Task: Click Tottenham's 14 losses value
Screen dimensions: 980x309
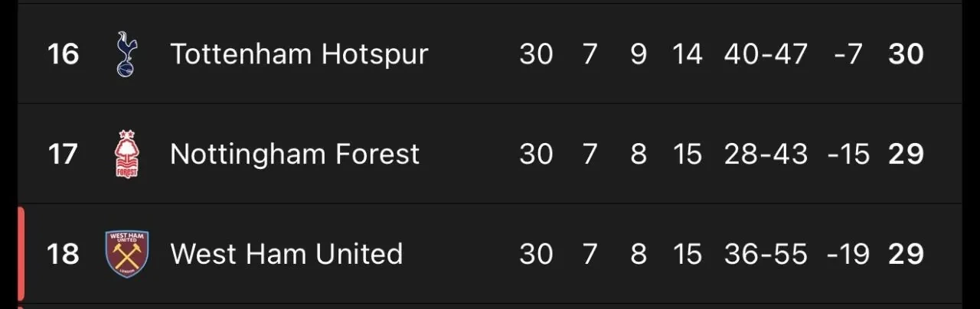Action: pyautogui.click(x=687, y=54)
